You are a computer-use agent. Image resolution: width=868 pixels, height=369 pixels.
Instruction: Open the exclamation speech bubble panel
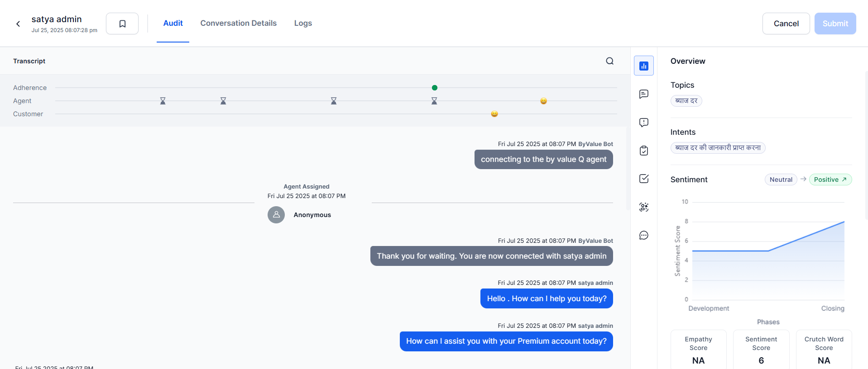pos(643,123)
